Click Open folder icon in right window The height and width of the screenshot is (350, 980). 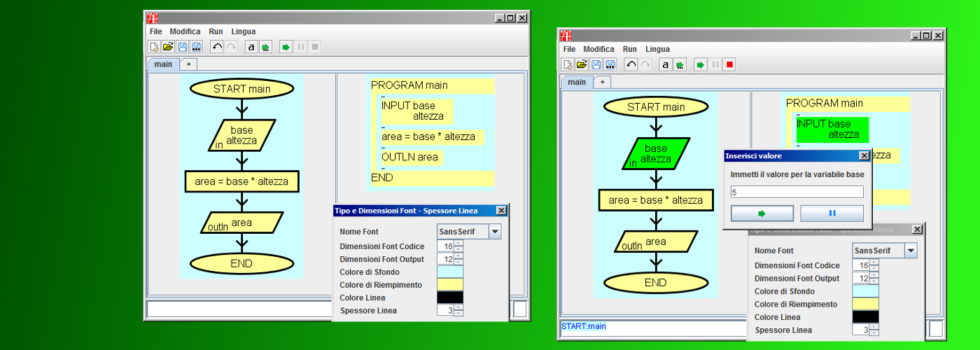pyautogui.click(x=582, y=64)
